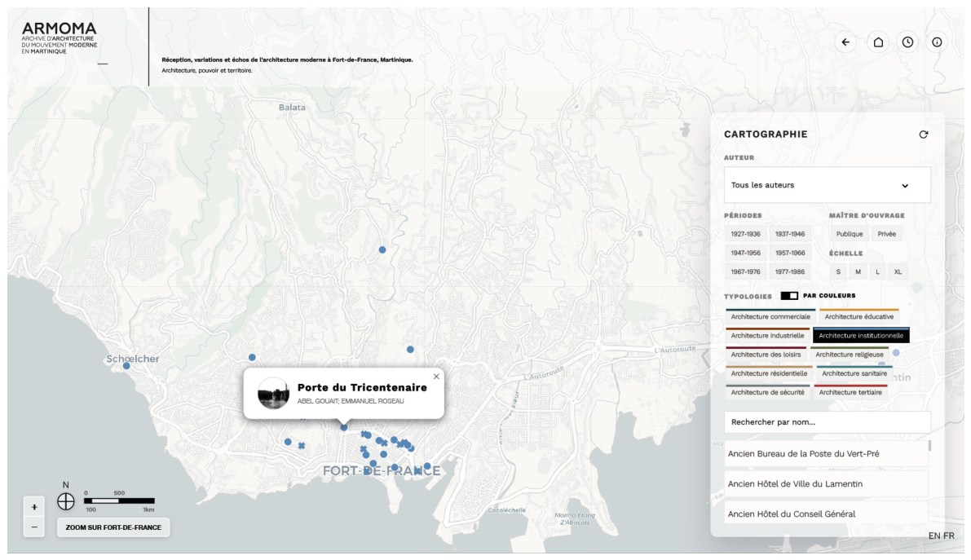The width and height of the screenshot is (971, 560).
Task: Show the info icon panel
Action: pos(937,42)
